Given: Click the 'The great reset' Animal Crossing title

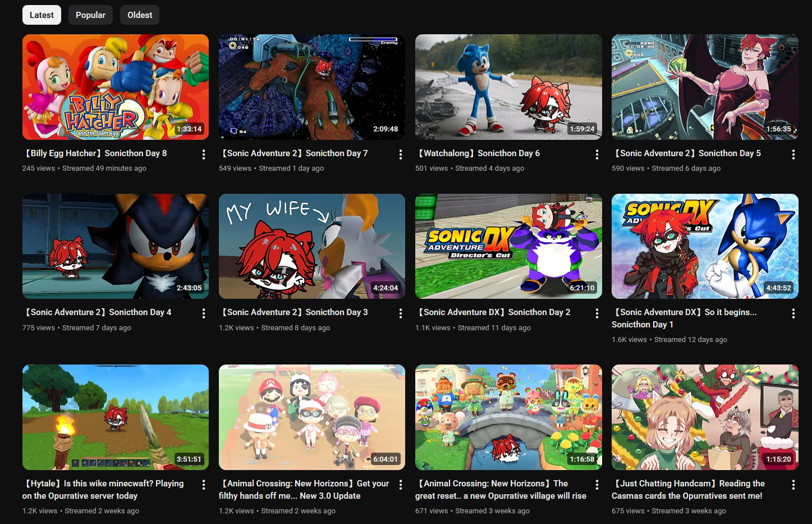Looking at the screenshot, I should coord(501,490).
